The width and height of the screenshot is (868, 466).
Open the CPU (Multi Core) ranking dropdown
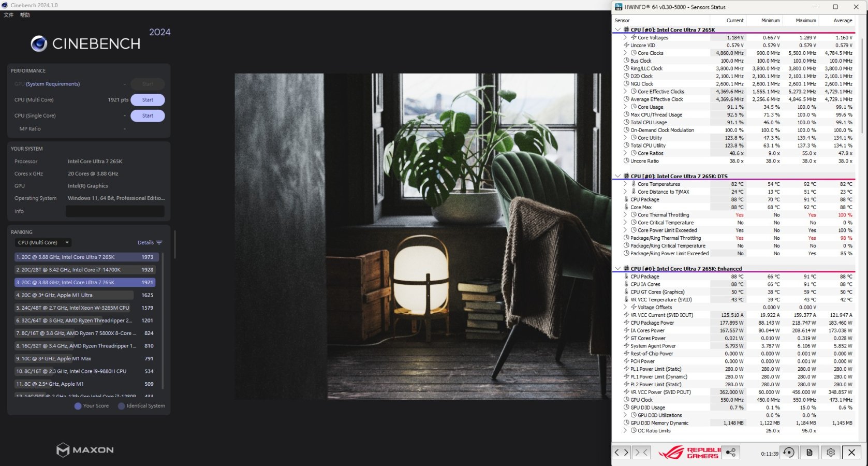pyautogui.click(x=43, y=242)
